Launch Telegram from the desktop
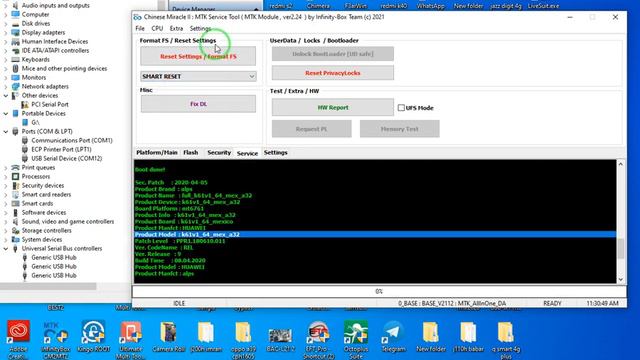Image resolution: width=640 pixels, height=360 pixels. click(x=393, y=337)
